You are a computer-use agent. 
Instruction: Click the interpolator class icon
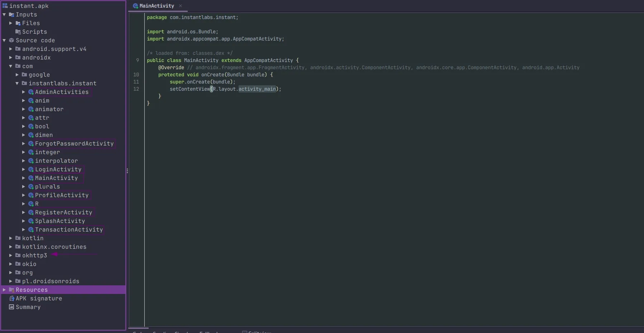31,161
